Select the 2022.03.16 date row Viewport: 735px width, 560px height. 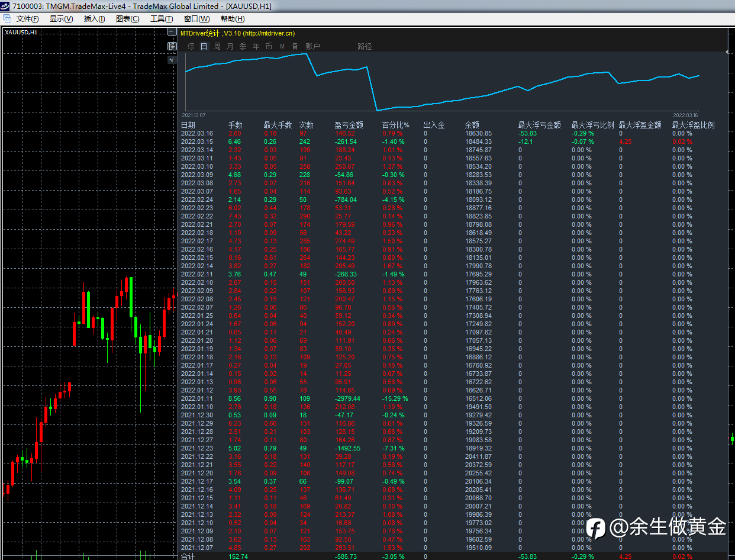click(196, 133)
